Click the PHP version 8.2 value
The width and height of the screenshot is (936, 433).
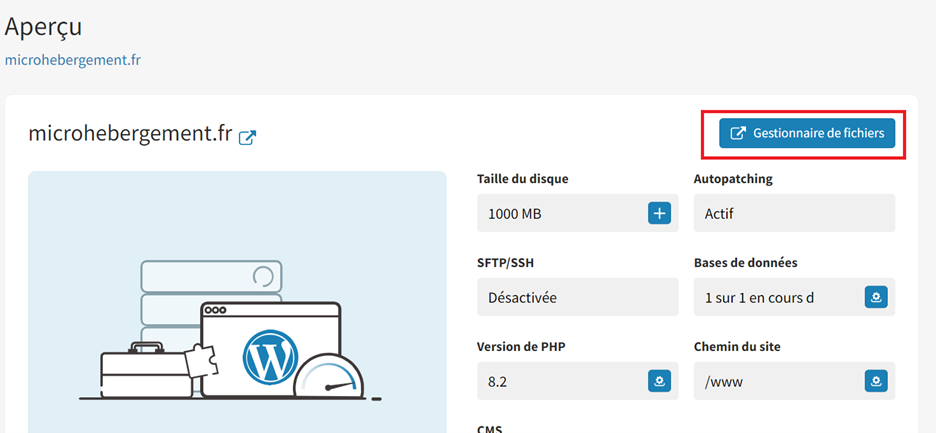click(x=497, y=382)
